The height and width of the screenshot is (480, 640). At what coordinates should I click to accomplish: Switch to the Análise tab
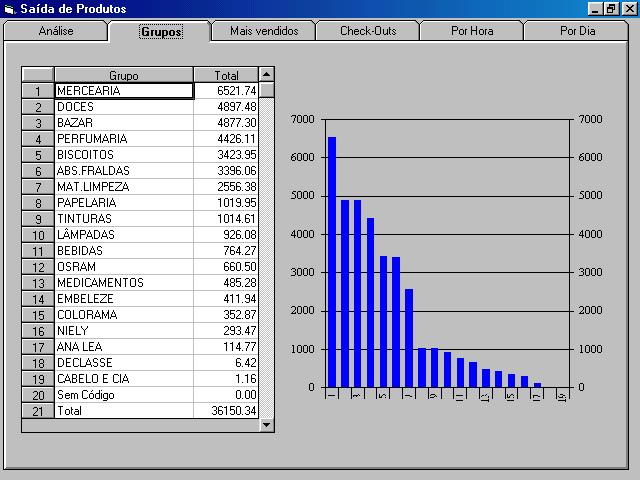pyautogui.click(x=56, y=31)
